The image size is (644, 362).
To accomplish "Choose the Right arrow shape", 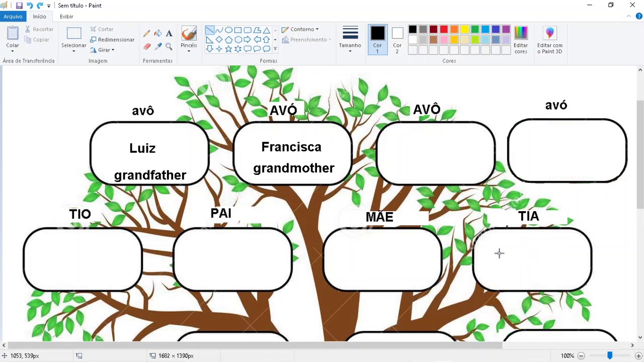I will [x=248, y=39].
